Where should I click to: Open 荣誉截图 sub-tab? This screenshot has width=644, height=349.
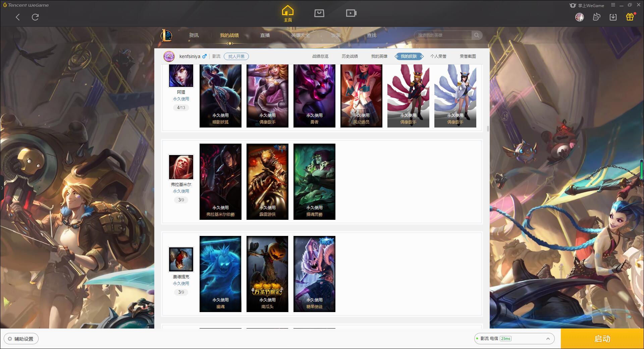click(468, 56)
